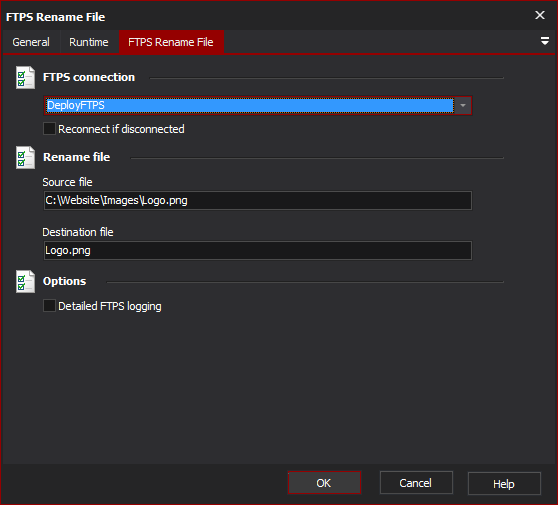Screen dimensions: 558x505
Task: Click the Detailed FTPS logging label
Action: 110,306
